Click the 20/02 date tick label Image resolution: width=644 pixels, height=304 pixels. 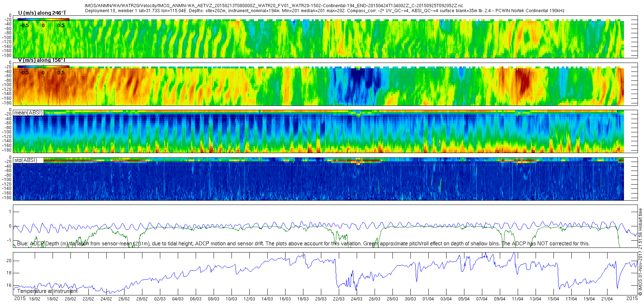[70, 299]
